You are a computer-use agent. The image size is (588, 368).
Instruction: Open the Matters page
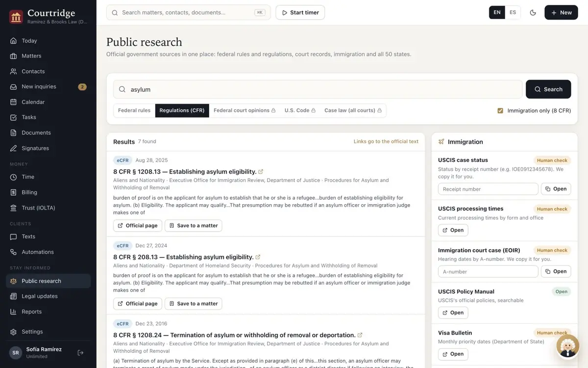click(x=48, y=56)
